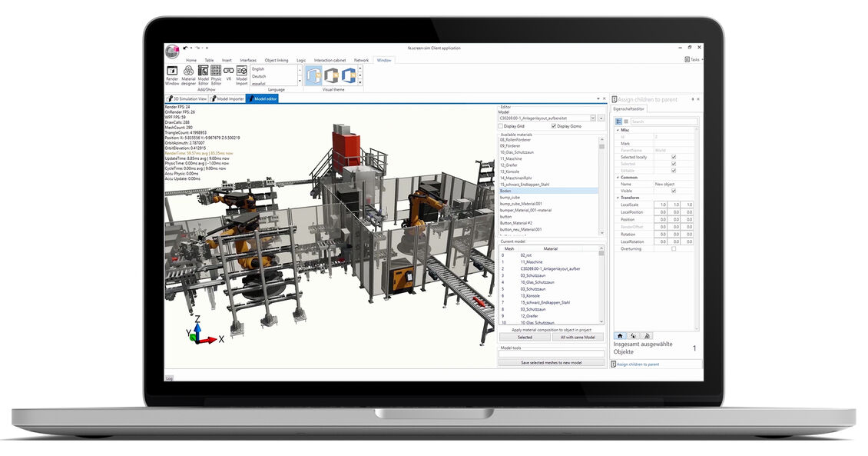Switch to categorized property view icon

[x=619, y=121]
